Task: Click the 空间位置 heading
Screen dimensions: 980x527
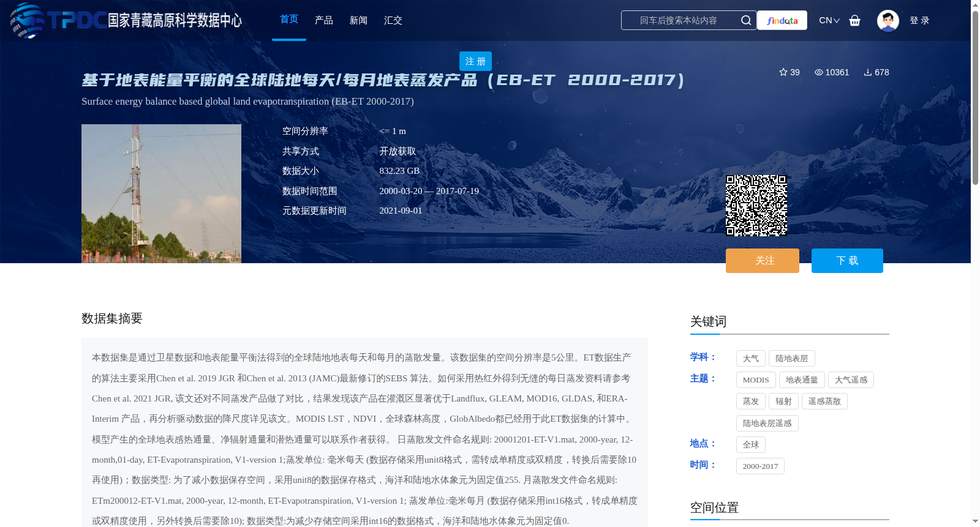Action: click(x=714, y=507)
